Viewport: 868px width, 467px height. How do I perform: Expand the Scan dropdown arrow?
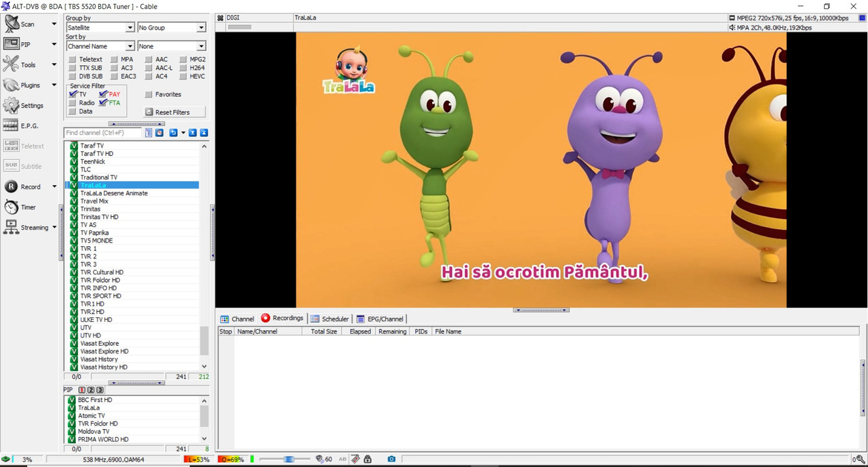point(54,24)
